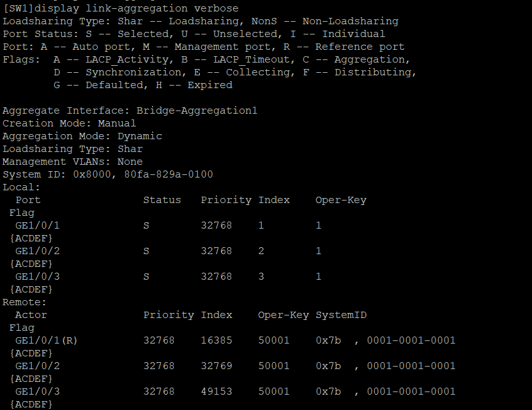Click the '{ACDEF}' flag under remote GE1/0/1(R)
The height and width of the screenshot is (410, 532).
[x=31, y=353]
